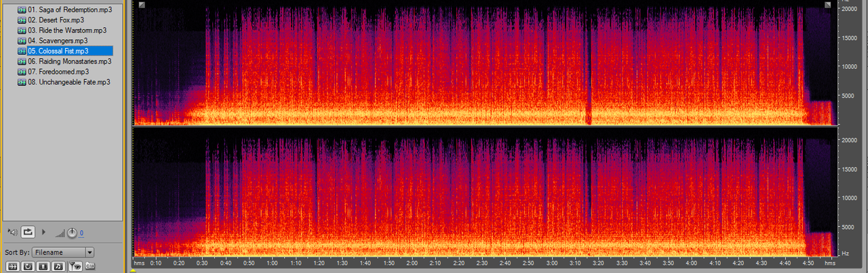Click 2:30 on the time ruler
This screenshot has width=868, height=273.
coord(481,263)
